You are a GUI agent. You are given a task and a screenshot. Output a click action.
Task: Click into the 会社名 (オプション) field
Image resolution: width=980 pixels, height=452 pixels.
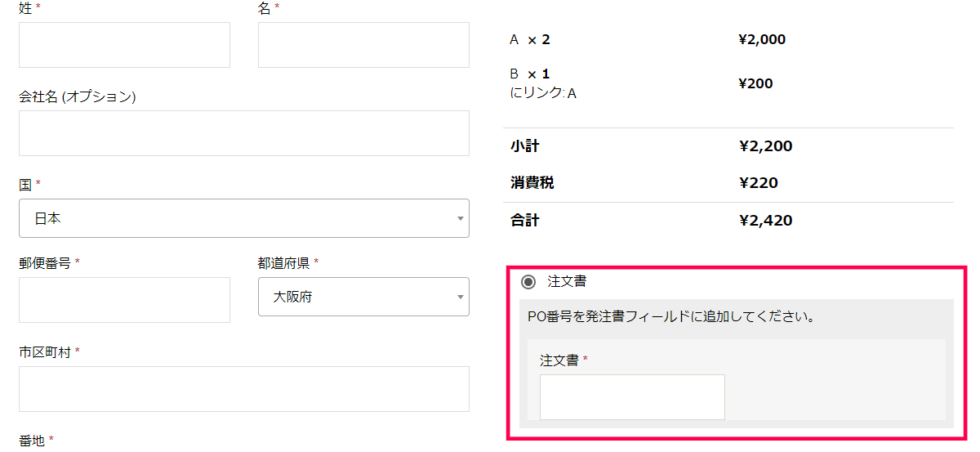(244, 133)
